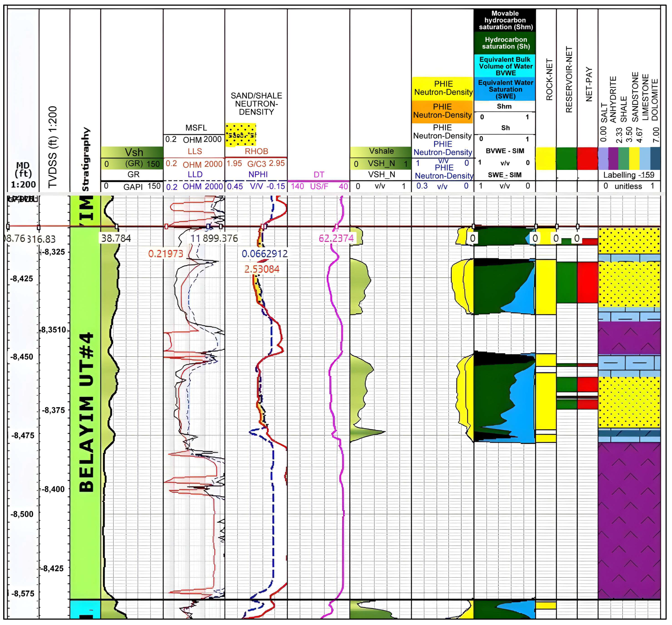The image size is (672, 625).
Task: Click the yellow dotted SAND/SHALE pattern legend
Action: [241, 135]
